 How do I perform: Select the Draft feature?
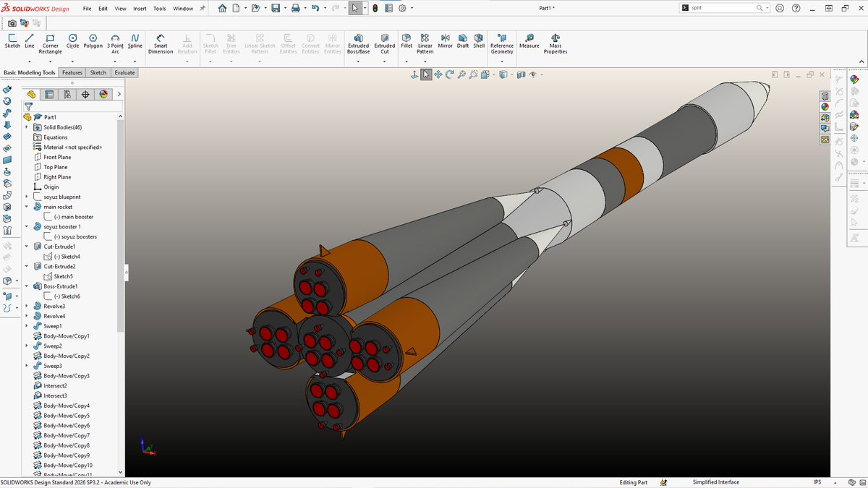pos(463,41)
